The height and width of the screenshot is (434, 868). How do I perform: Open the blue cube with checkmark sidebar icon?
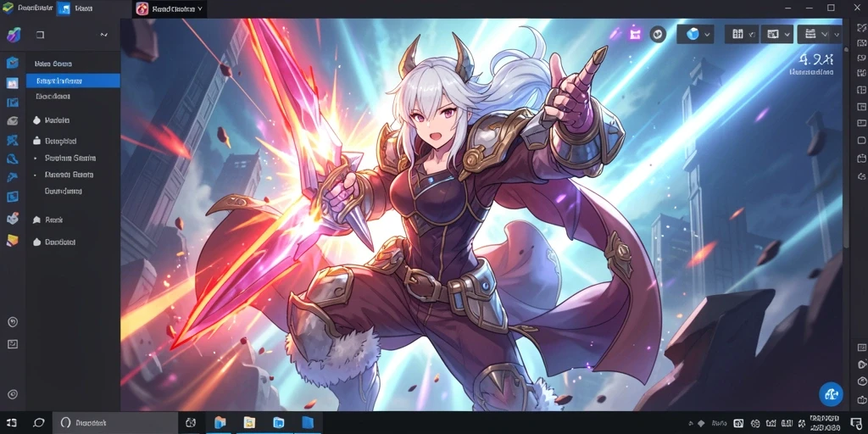(12, 63)
